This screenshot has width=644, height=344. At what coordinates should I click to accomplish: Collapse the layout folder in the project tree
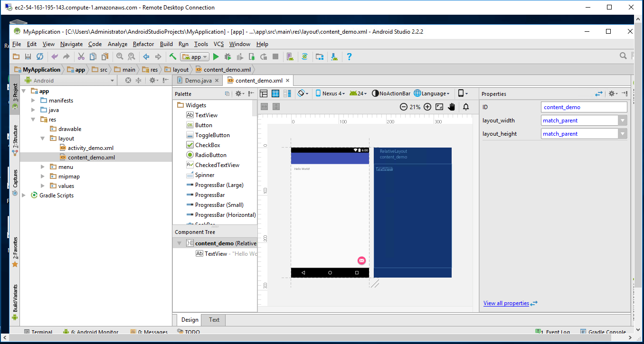click(42, 138)
